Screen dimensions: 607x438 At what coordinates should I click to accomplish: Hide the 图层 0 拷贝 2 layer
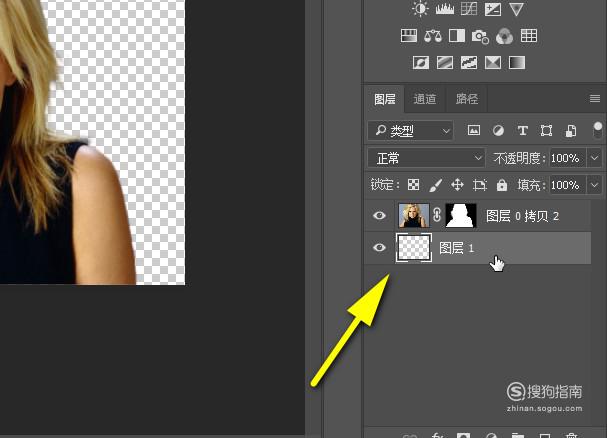coord(379,215)
